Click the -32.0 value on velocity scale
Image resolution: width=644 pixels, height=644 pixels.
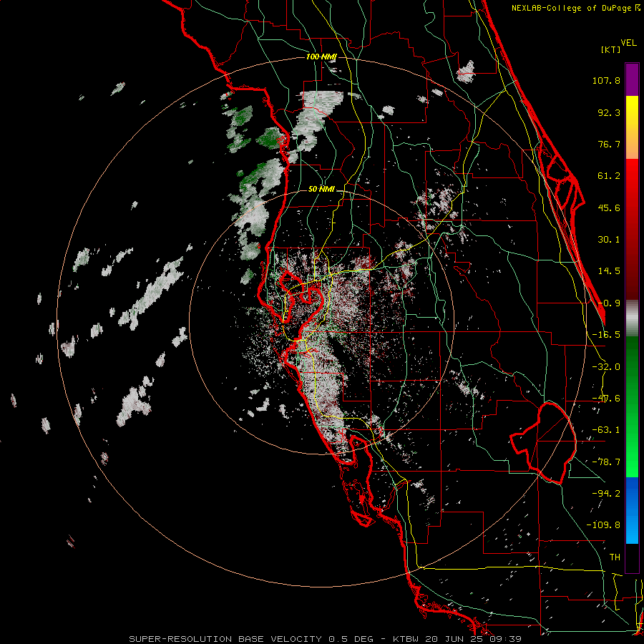tap(606, 367)
